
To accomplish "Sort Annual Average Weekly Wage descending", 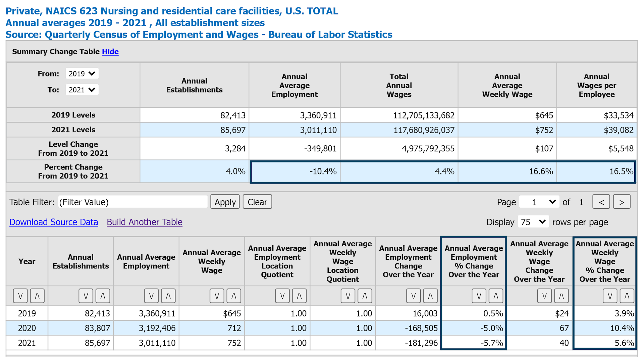I will 217,296.
